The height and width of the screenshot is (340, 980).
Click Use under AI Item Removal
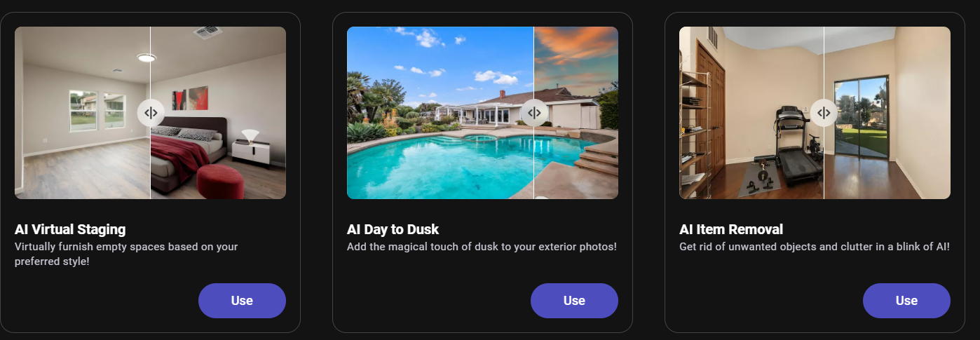[x=906, y=301]
